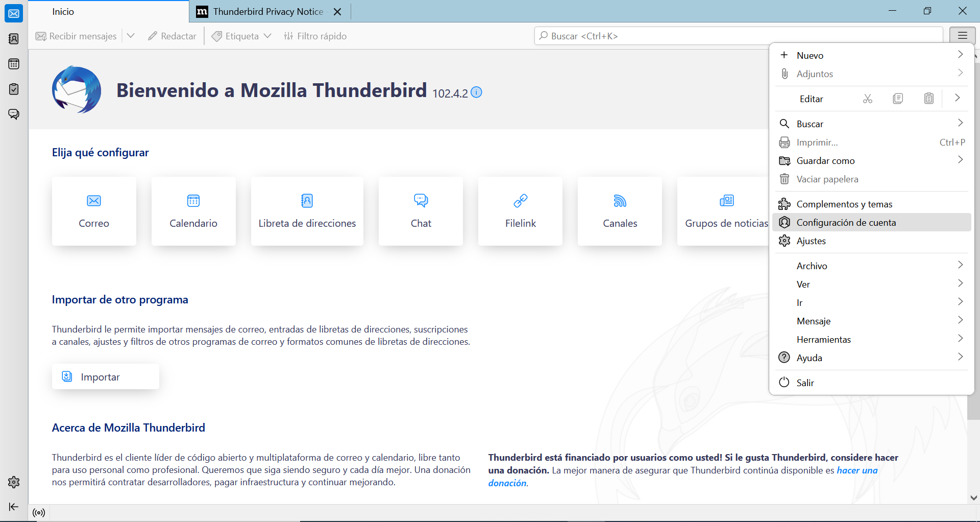
Task: Click the Filelink chain icon
Action: point(520,201)
